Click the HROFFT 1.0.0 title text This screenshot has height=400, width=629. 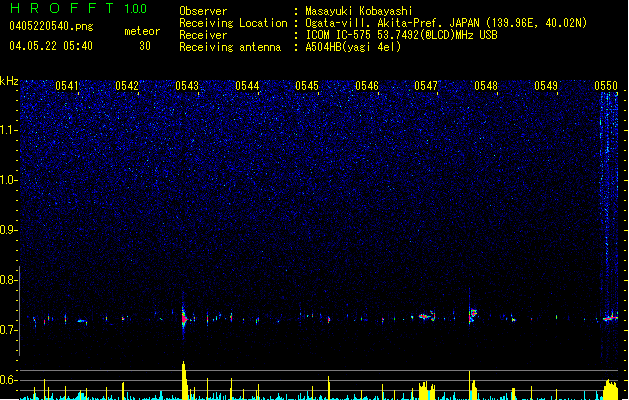[78, 8]
